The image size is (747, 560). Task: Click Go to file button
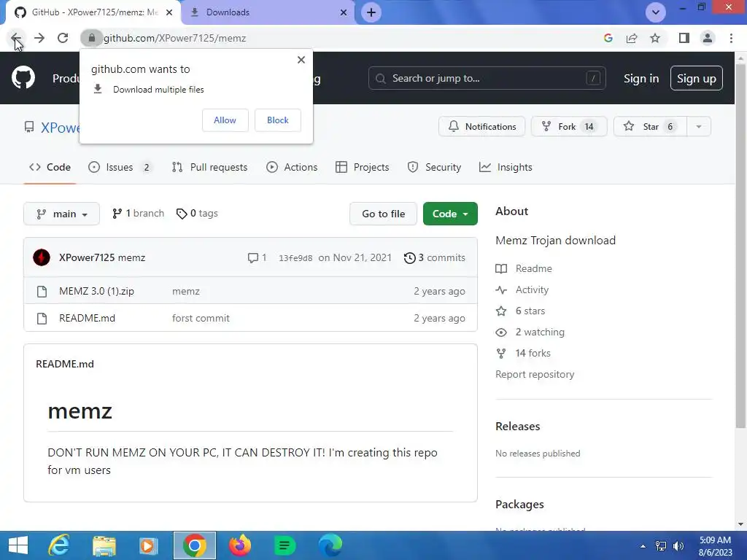(x=383, y=214)
